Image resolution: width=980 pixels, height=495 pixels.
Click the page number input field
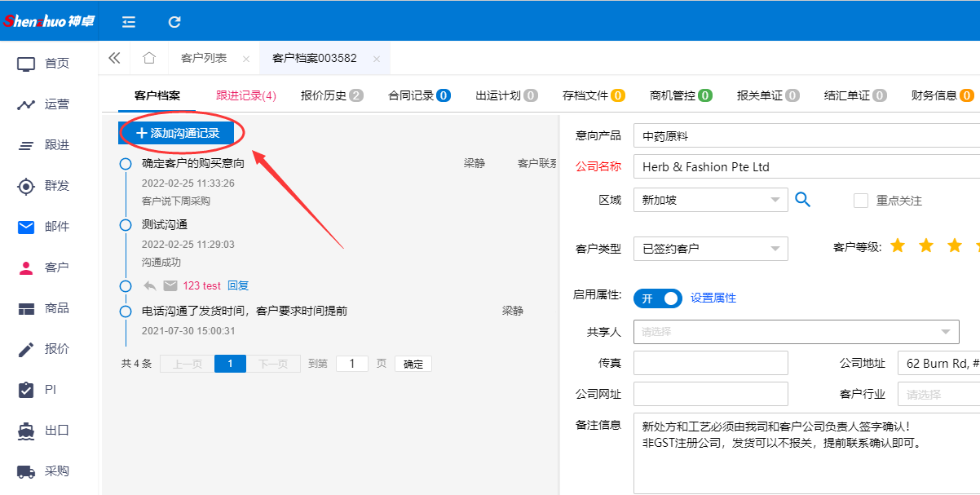(x=352, y=364)
